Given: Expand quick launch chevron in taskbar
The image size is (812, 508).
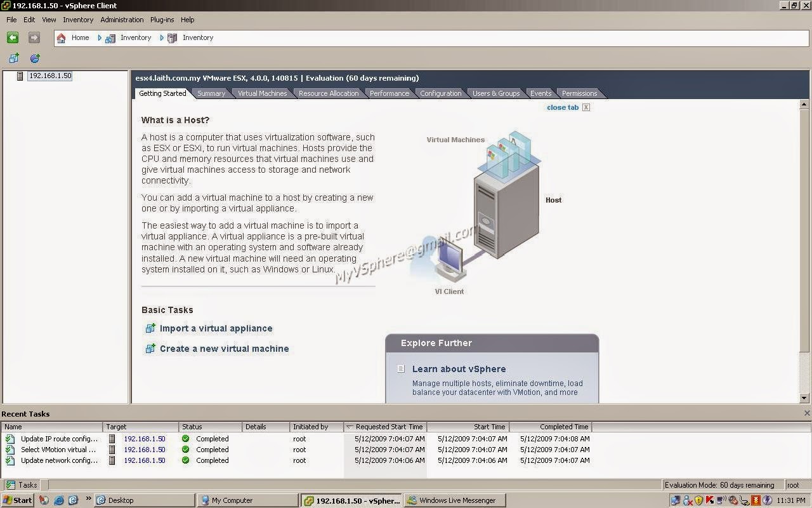Looking at the screenshot, I should point(88,499).
